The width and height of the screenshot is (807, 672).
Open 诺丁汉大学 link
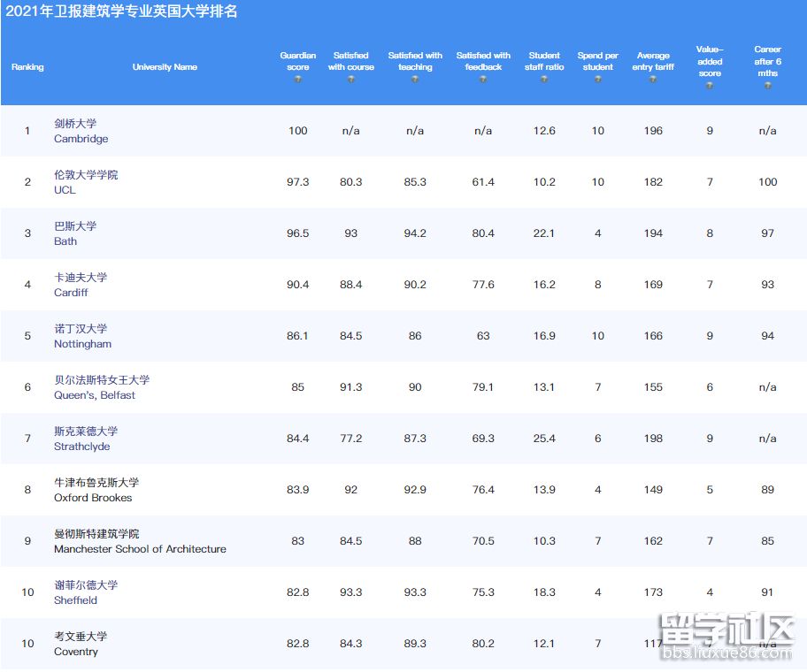pyautogui.click(x=81, y=329)
